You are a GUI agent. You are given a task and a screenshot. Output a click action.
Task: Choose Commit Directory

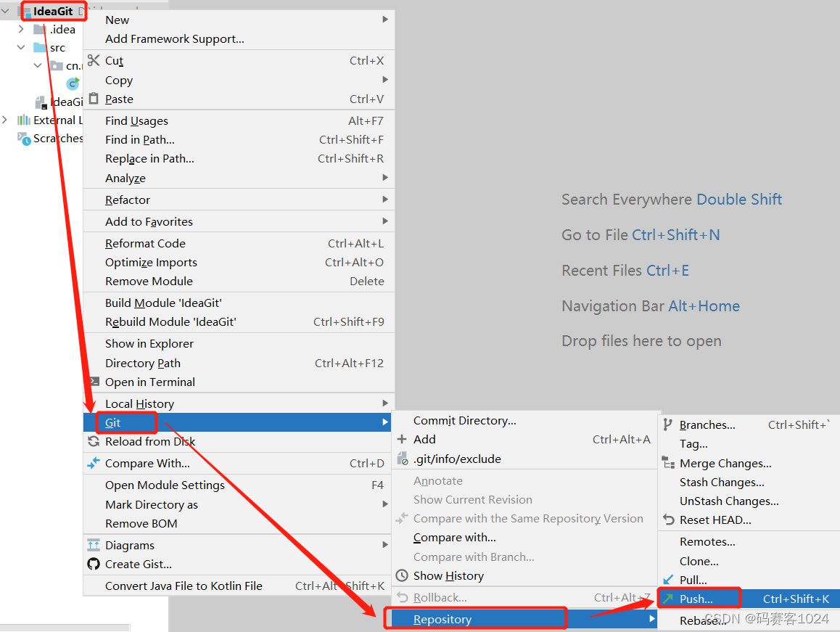pos(525,420)
